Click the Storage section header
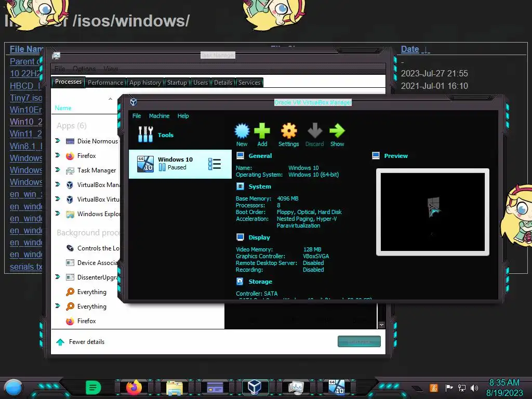The image size is (532, 399). coord(260,282)
